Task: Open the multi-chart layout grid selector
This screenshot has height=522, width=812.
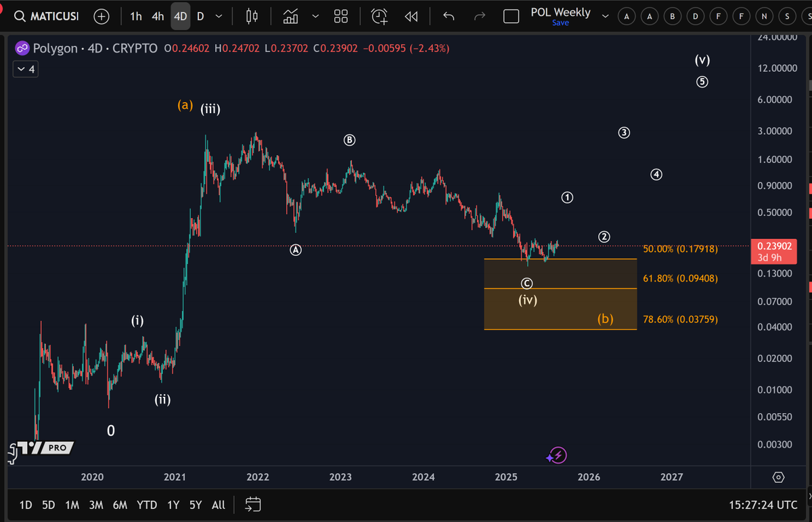Action: pos(340,16)
